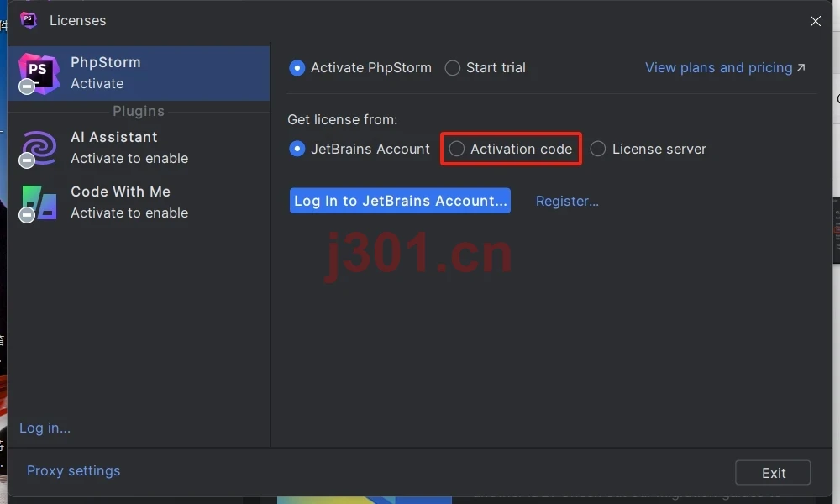Click the Log in link at bottom left
This screenshot has width=840, height=504.
pos(45,428)
